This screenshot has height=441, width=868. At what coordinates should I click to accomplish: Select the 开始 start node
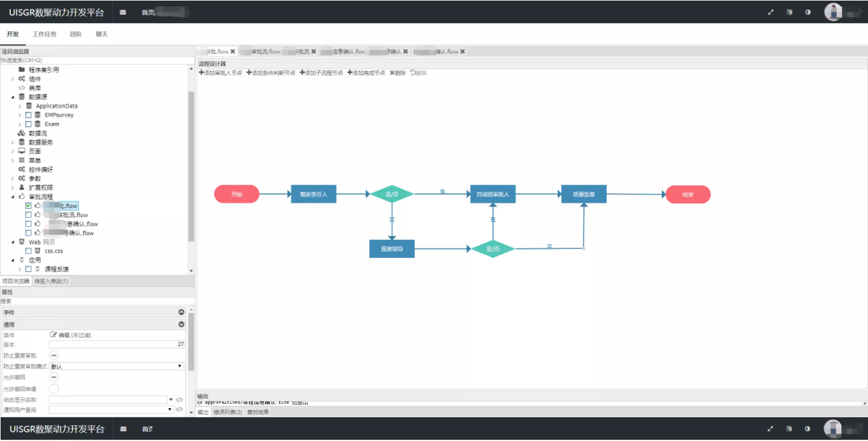click(237, 194)
